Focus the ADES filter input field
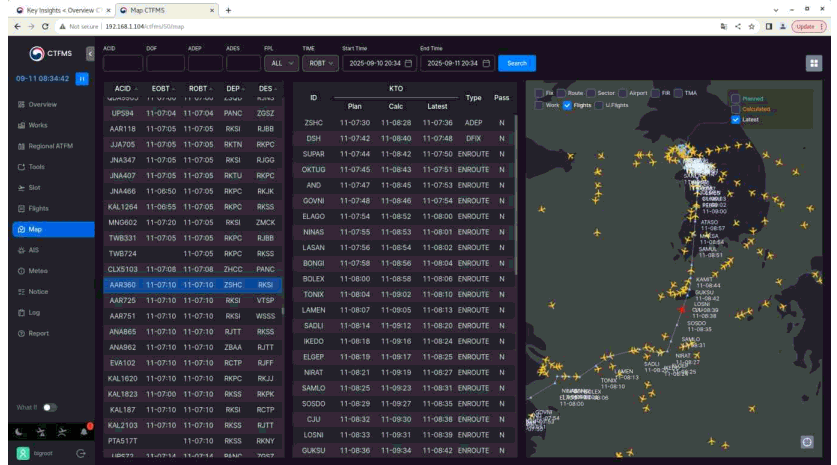This screenshot has height=465, width=837. [x=243, y=64]
